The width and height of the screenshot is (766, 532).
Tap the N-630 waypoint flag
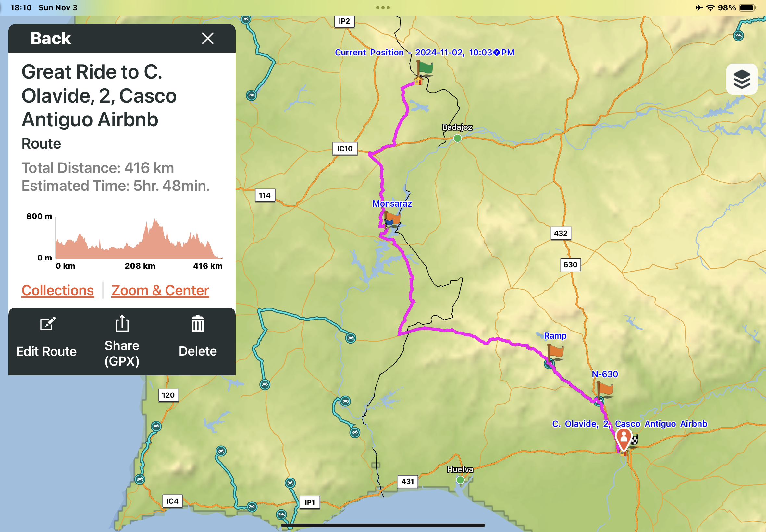(x=605, y=389)
